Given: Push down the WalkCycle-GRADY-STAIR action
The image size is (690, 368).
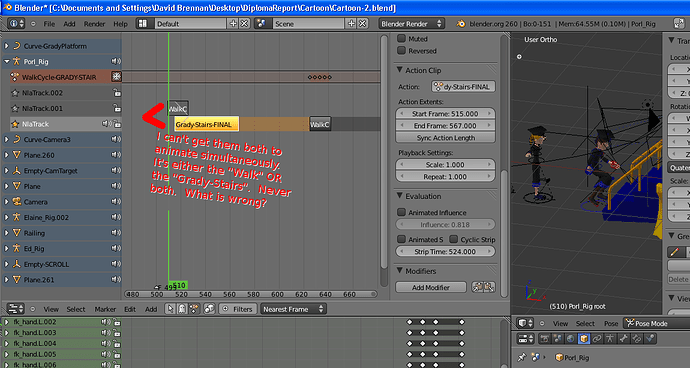Looking at the screenshot, I should click(116, 77).
